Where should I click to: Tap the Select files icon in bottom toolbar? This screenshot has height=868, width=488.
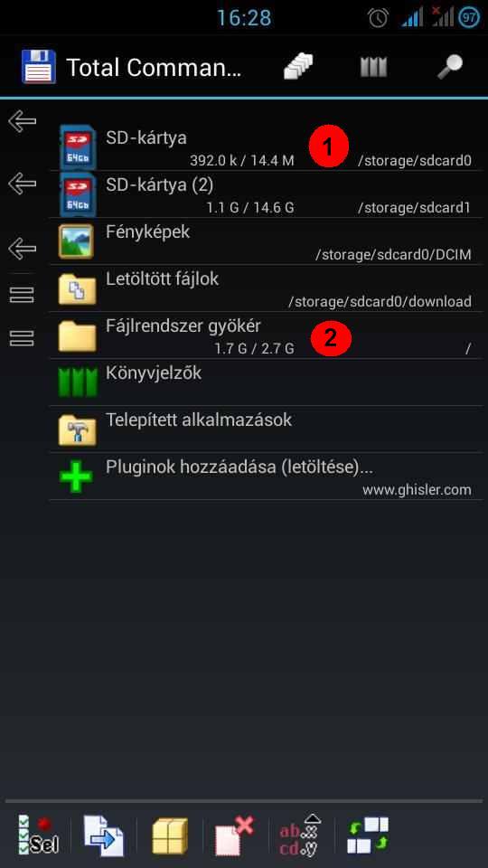[38, 835]
